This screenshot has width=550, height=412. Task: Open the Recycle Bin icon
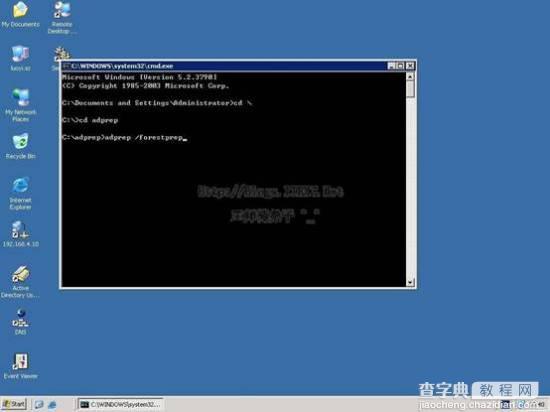pyautogui.click(x=20, y=147)
